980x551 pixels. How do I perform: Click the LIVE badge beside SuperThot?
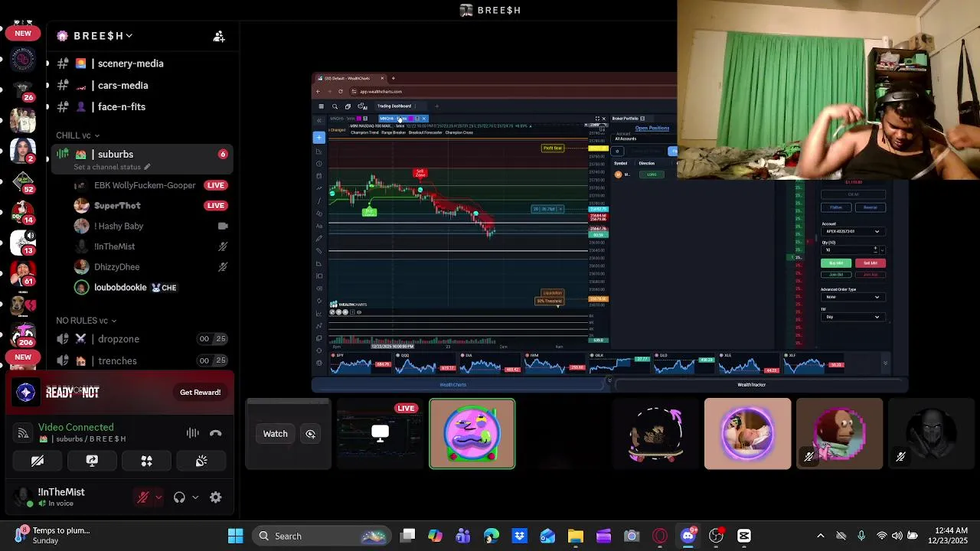(216, 206)
